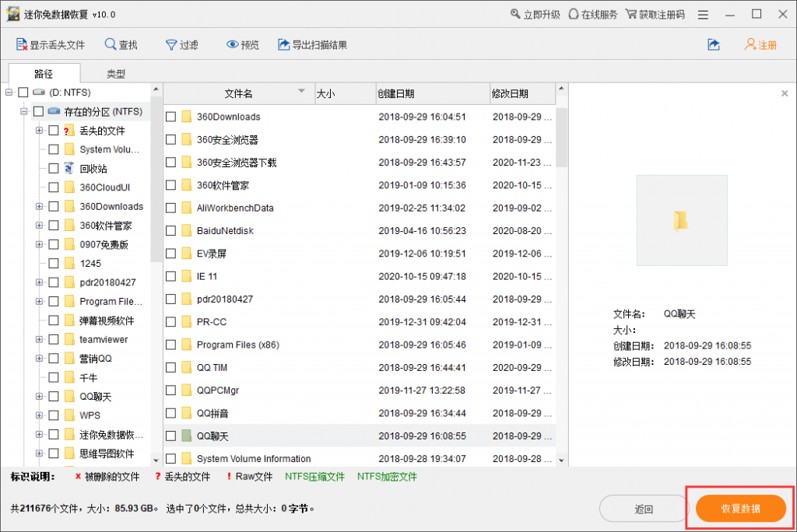
Task: Sort by the 大小 column header
Action: point(346,93)
